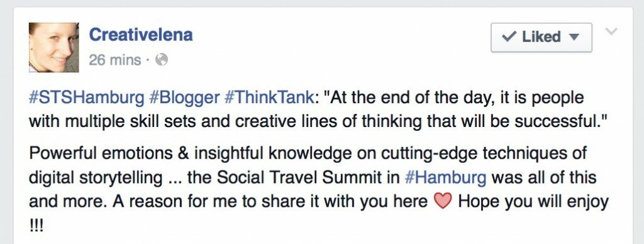
Task: Click the Liked label text
Action: click(x=541, y=37)
